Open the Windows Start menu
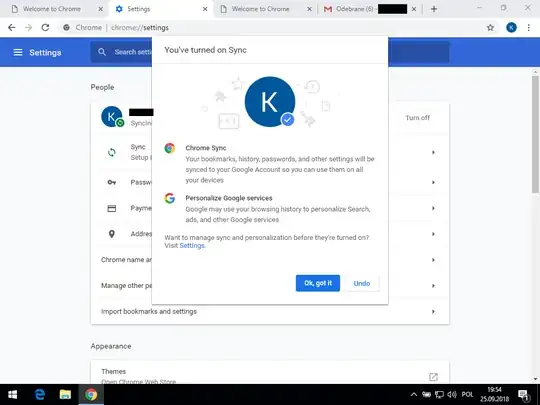The image size is (540, 405). pos(12,394)
